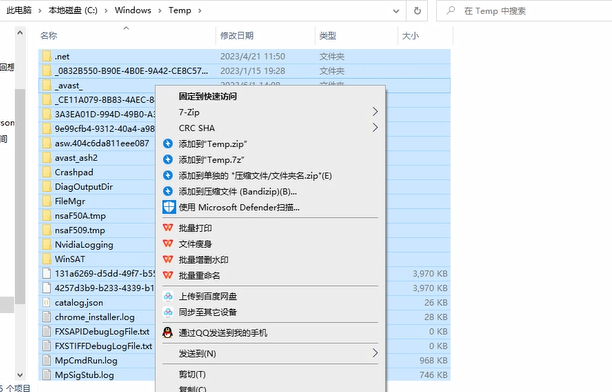This screenshot has width=612, height=392.
Task: Click the sidebar scroll down arrow
Action: click(20, 375)
